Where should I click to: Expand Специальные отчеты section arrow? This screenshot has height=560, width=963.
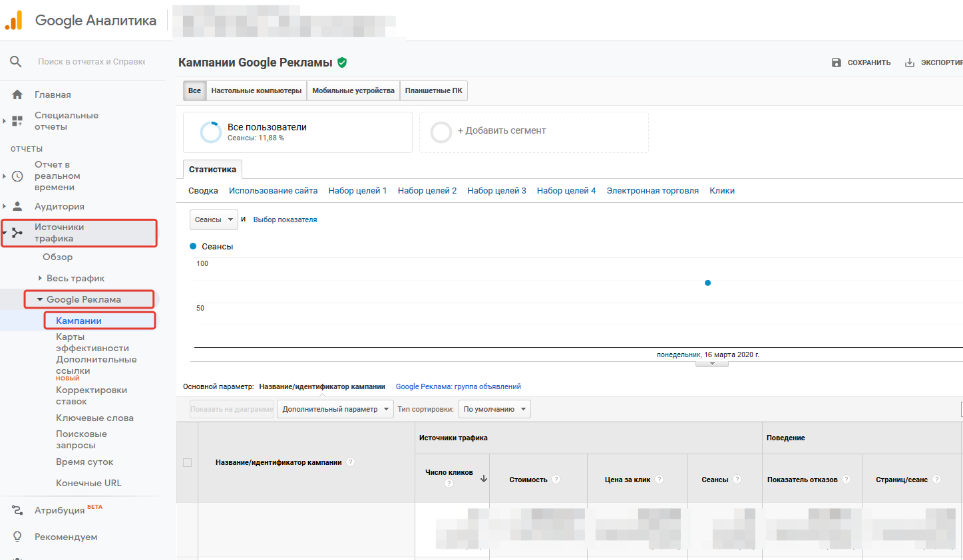[x=4, y=121]
